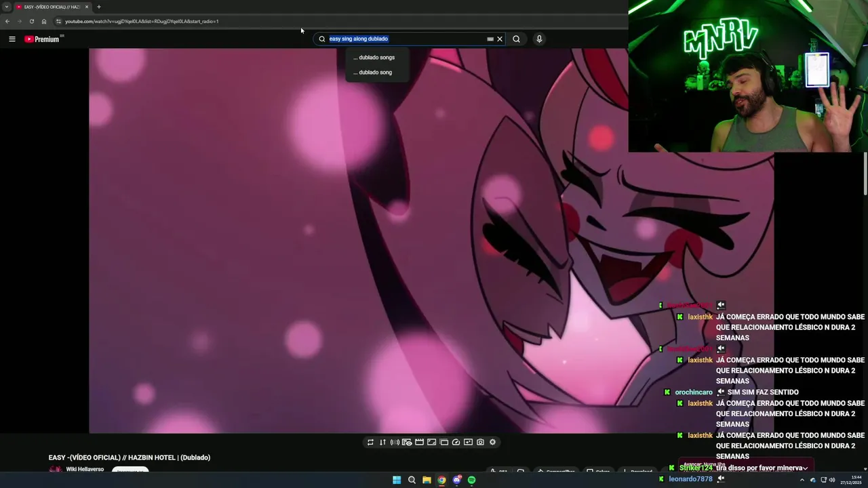Viewport: 868px width, 488px height.
Task: Toggle the volume boost sound-wave icon
Action: tap(395, 442)
